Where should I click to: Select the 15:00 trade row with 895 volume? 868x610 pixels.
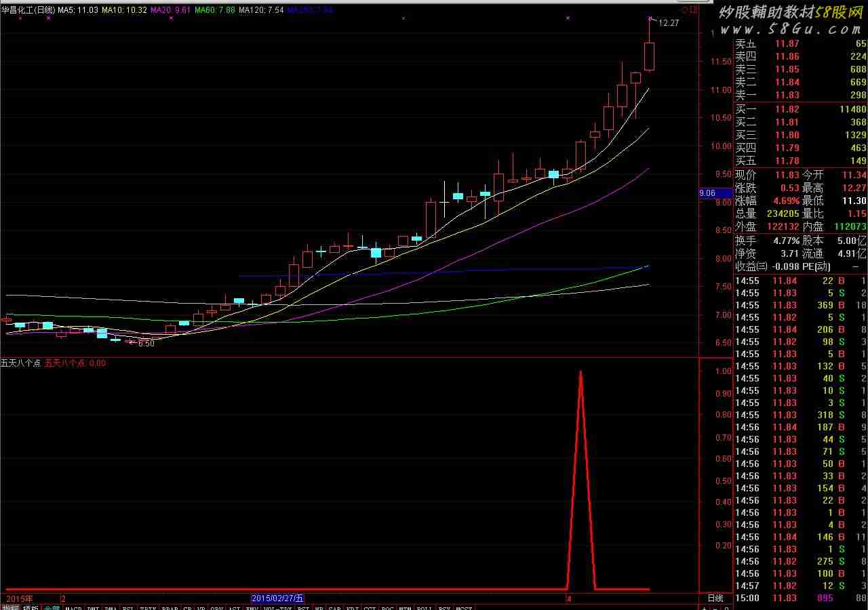click(802, 598)
